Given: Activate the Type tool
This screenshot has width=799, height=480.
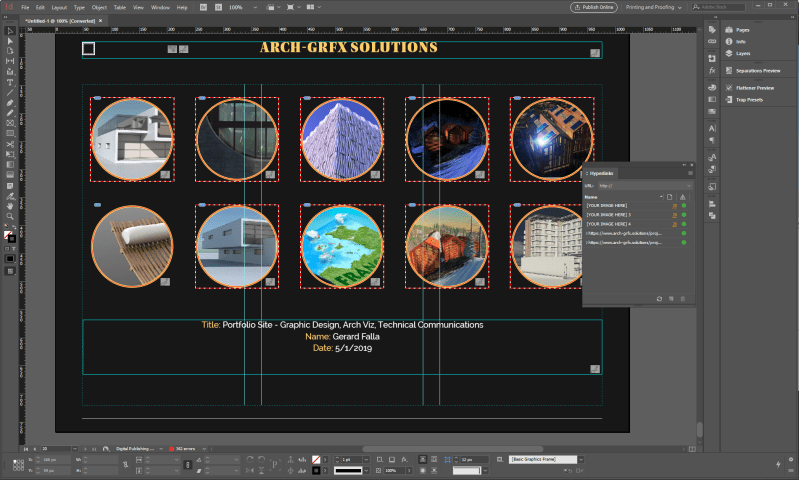Looking at the screenshot, I should tap(10, 82).
